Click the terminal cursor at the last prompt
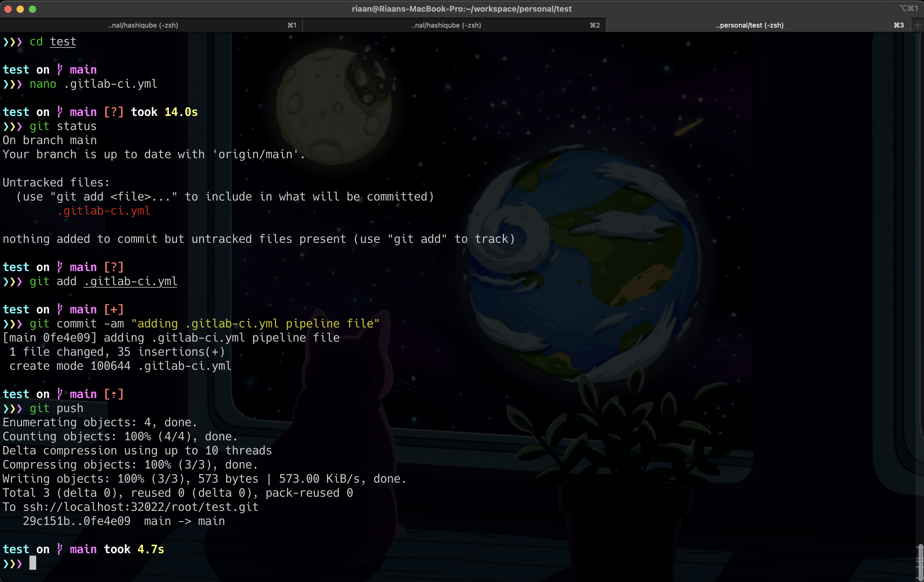 coord(33,563)
